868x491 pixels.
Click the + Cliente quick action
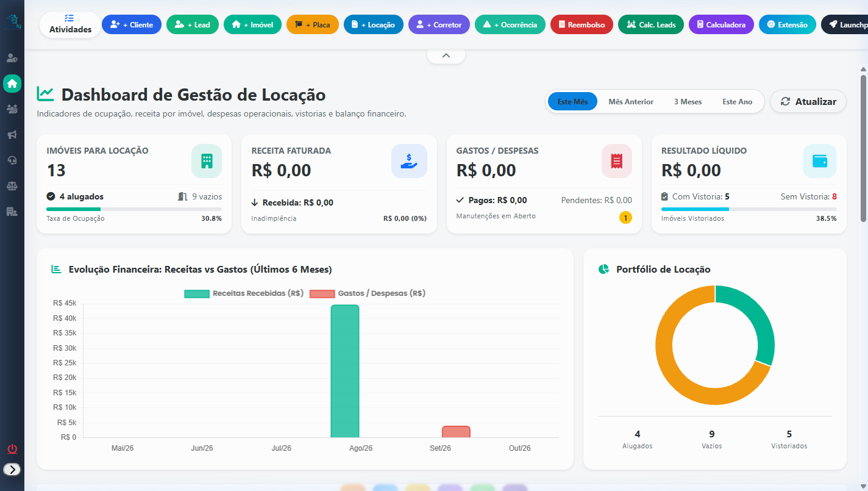click(x=132, y=24)
